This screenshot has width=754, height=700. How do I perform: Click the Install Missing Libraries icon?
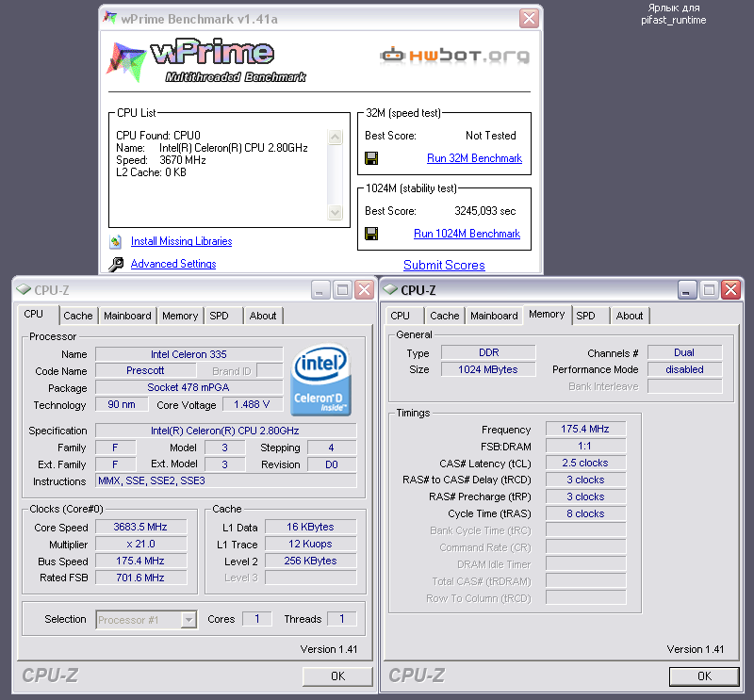115,241
